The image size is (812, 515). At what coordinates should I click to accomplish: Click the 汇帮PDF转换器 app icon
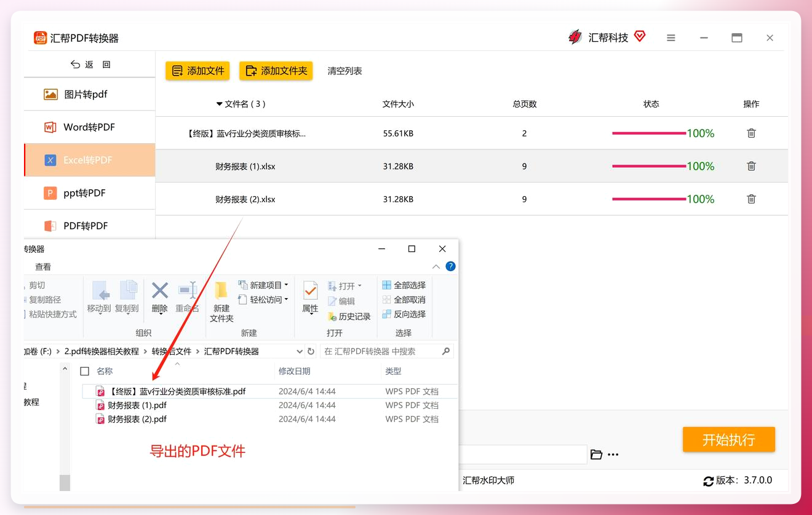point(41,38)
